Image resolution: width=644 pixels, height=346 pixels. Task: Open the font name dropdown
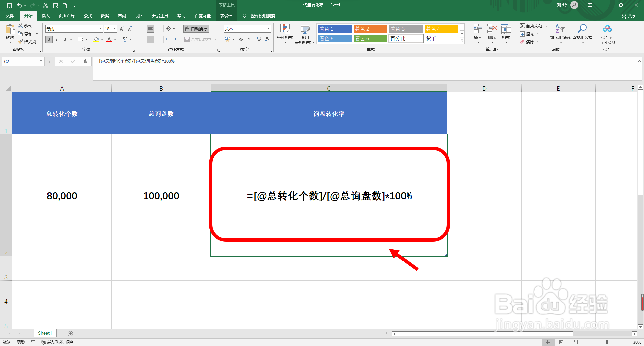pyautogui.click(x=100, y=29)
